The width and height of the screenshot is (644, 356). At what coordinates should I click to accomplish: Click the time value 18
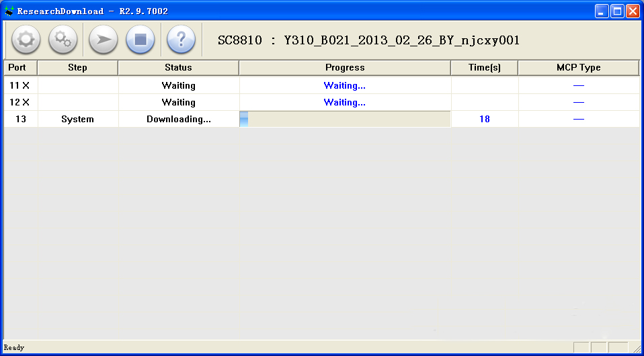coord(485,119)
